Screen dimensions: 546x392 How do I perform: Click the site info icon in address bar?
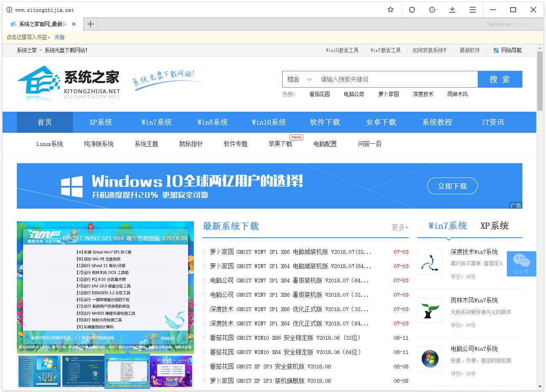pos(9,10)
